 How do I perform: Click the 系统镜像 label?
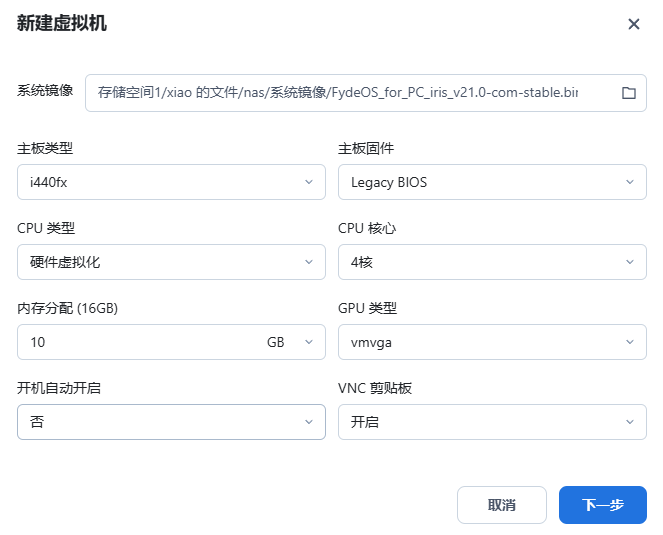click(45, 91)
